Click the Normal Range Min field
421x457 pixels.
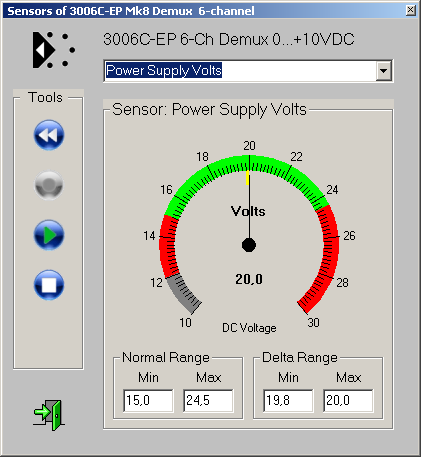(148, 400)
